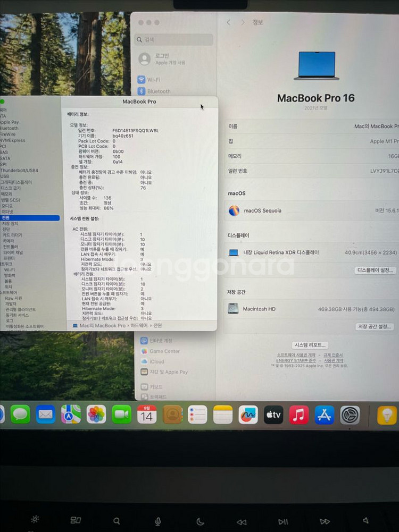
Task: Click 하드웨어 in the System Information path bar
Action: (x=139, y=325)
